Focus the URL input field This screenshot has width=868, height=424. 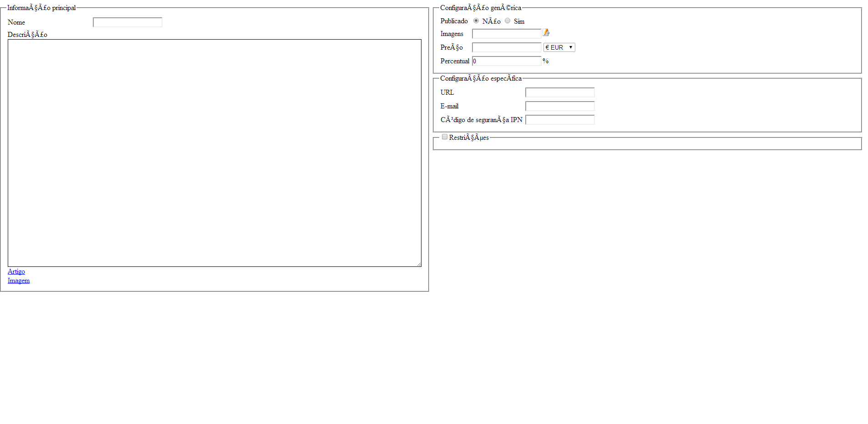(560, 92)
